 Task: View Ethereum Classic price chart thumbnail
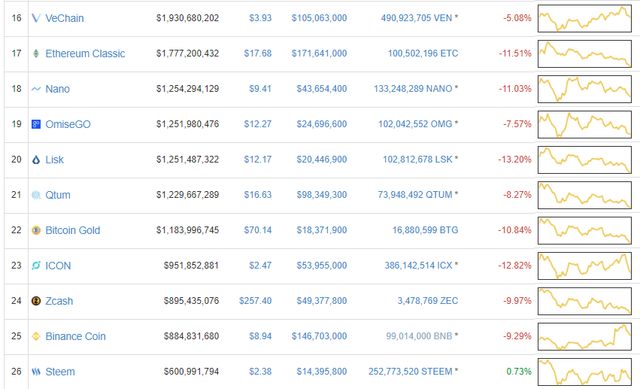click(x=584, y=53)
